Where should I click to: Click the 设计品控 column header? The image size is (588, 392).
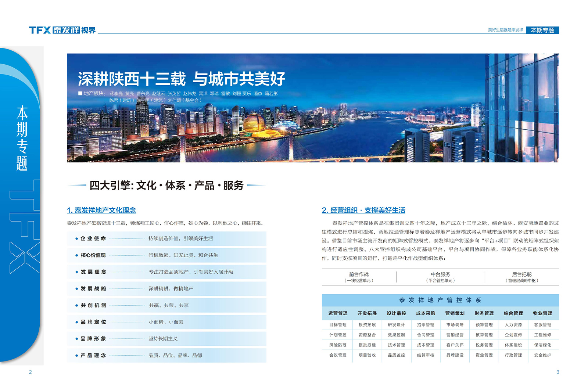pos(396,313)
